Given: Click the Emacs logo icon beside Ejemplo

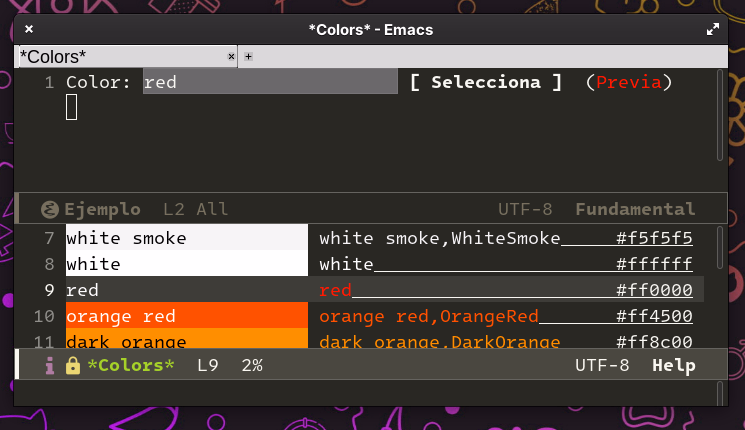Looking at the screenshot, I should [x=49, y=209].
